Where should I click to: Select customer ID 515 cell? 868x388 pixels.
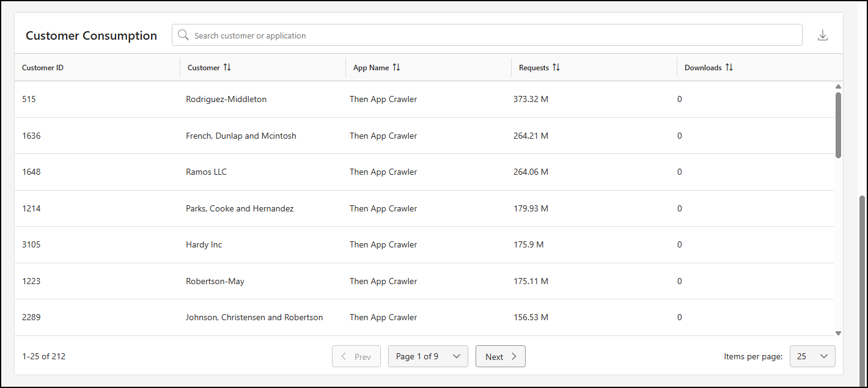(x=29, y=99)
